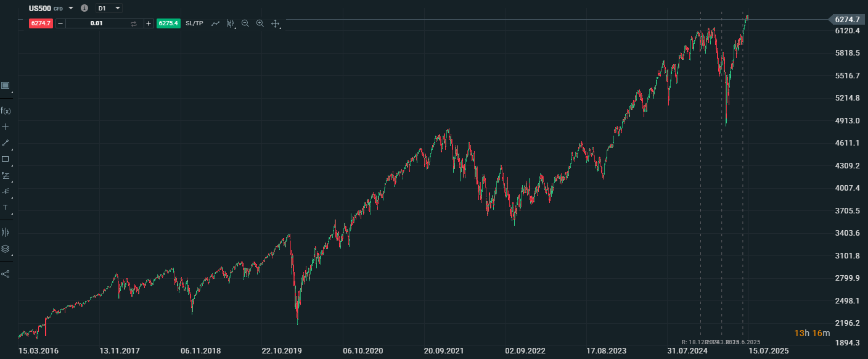Select the pan/move chart tool
This screenshot has height=359, width=868.
pyautogui.click(x=276, y=24)
